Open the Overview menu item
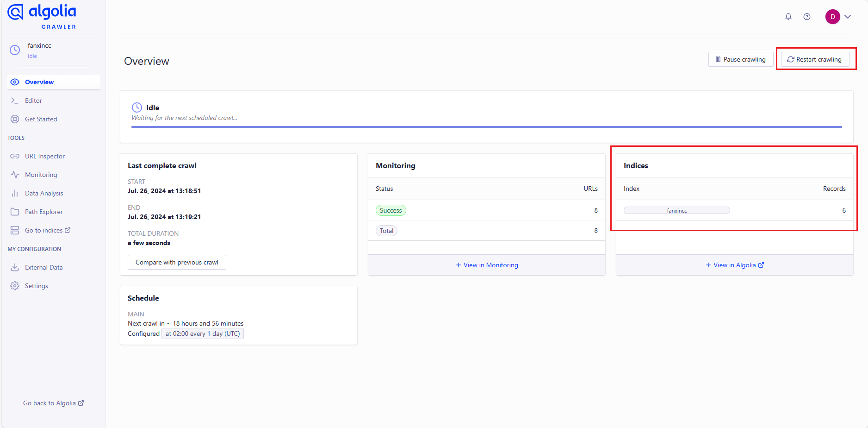The width and height of the screenshot is (868, 428). [x=54, y=82]
